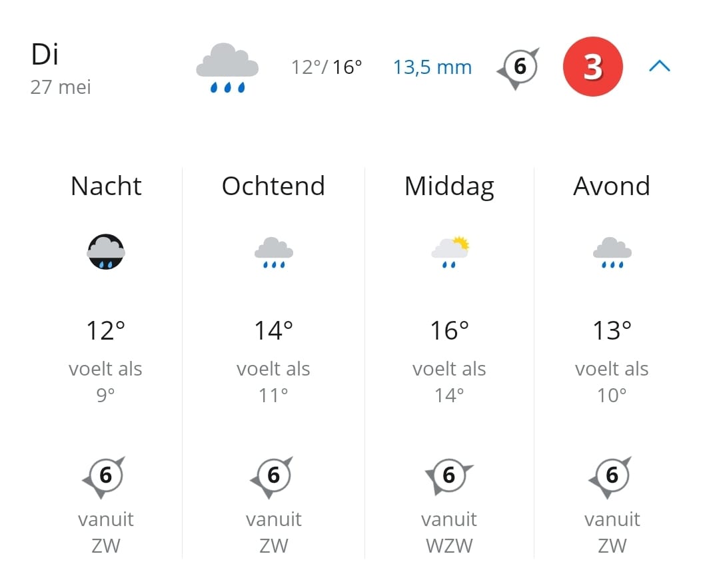Select the Middag column heading
719x588 pixels.
[449, 187]
